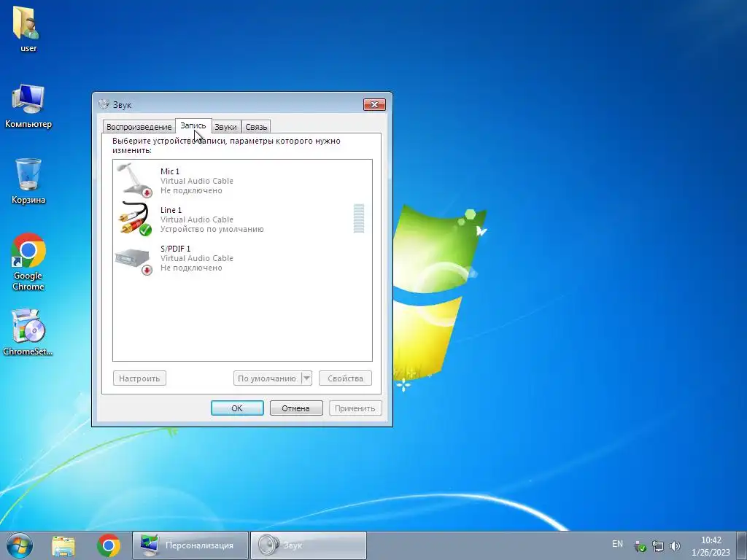Click the network tray icon
The height and width of the screenshot is (560, 747).
point(658,546)
